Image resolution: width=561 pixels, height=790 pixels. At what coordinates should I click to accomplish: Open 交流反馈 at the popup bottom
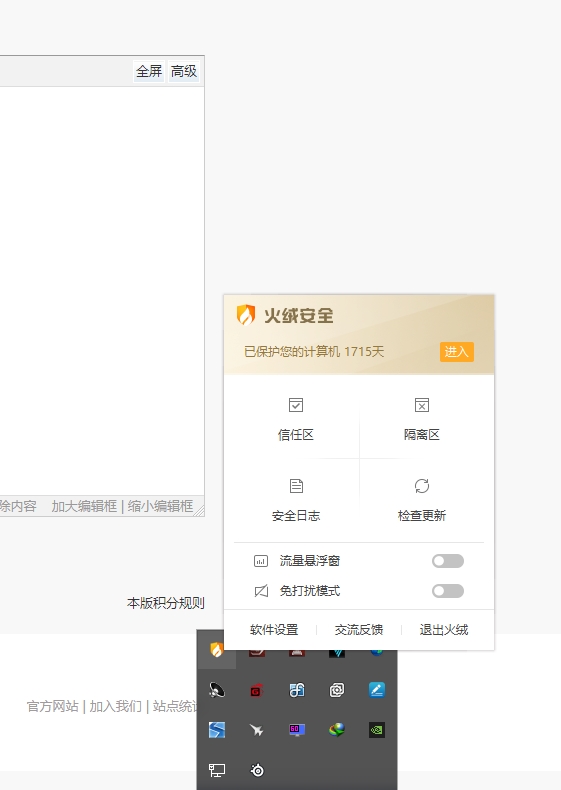pos(359,629)
